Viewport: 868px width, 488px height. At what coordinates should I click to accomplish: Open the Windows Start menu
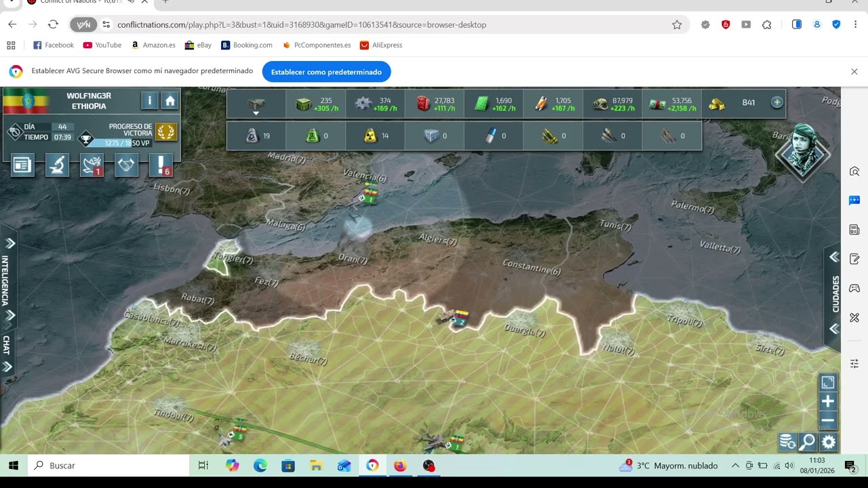[14, 466]
